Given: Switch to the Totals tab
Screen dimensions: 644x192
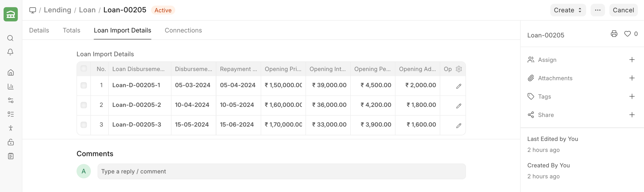Looking at the screenshot, I should pyautogui.click(x=71, y=30).
